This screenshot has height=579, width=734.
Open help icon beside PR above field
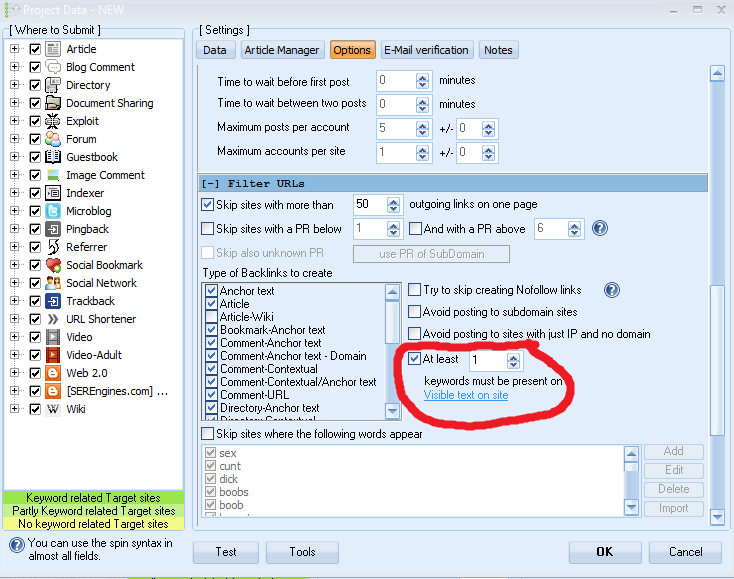point(600,229)
